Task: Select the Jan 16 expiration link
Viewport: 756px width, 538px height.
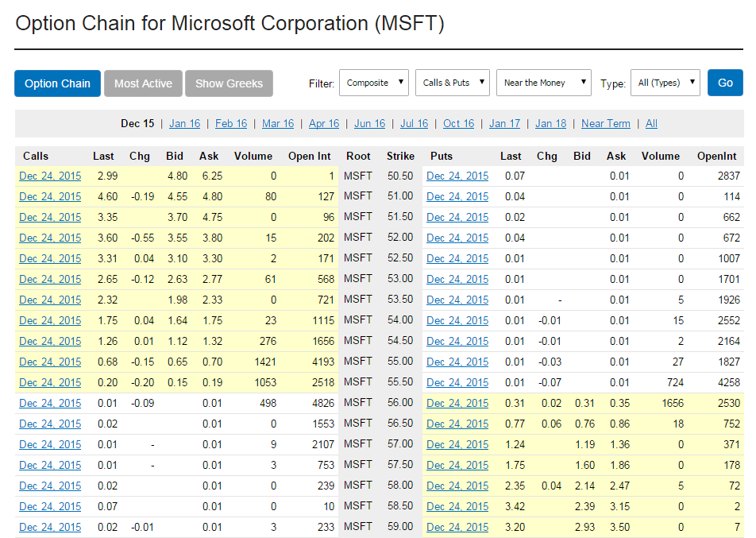Action: (184, 123)
